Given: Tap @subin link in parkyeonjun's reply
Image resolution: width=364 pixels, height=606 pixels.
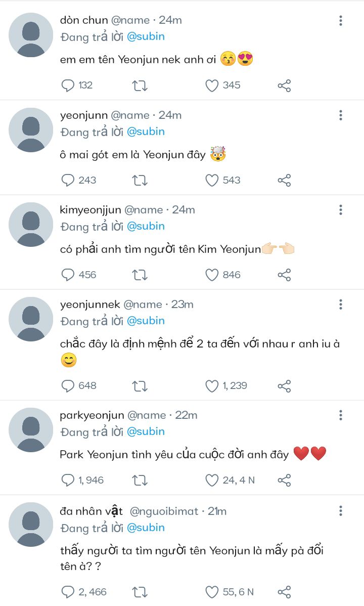Looking at the screenshot, I should (x=146, y=431).
